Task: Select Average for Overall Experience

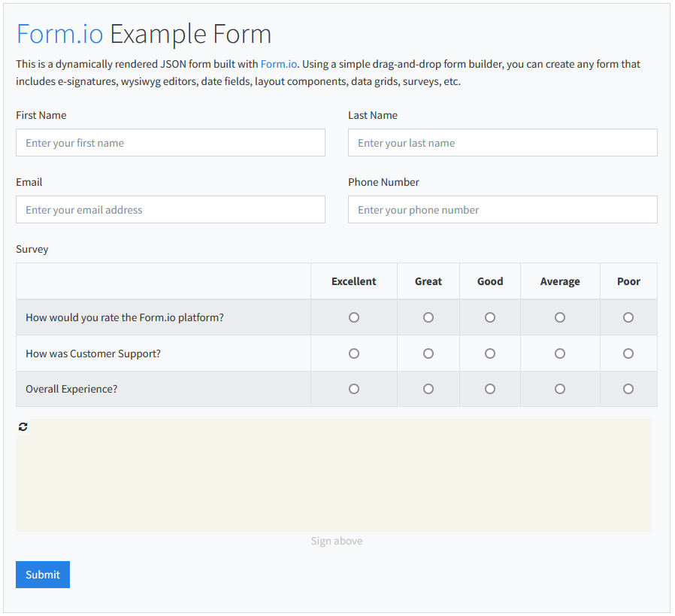Action: click(x=560, y=389)
